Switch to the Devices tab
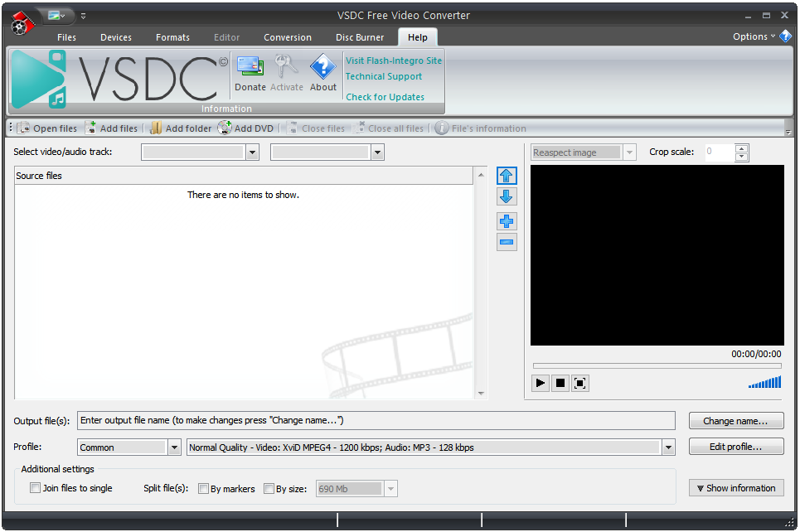This screenshot has width=800, height=532. (x=116, y=37)
